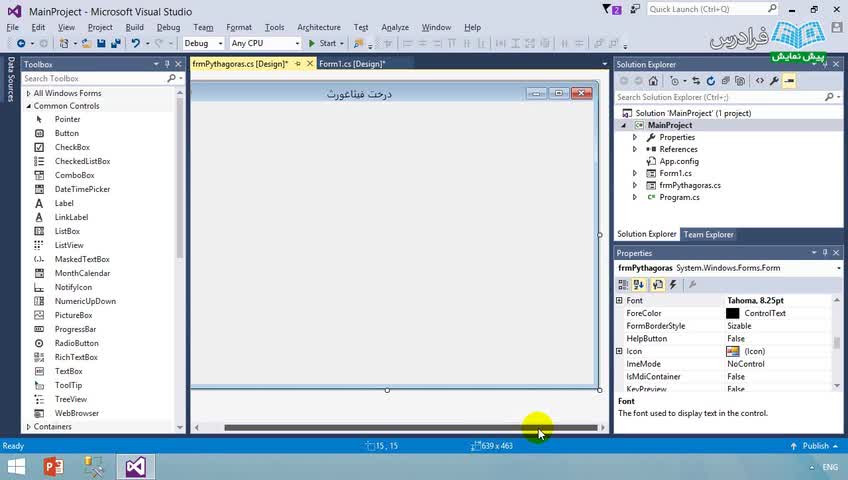The height and width of the screenshot is (480, 848).
Task: Click the Search Solution Explorer field
Action: tap(722, 97)
